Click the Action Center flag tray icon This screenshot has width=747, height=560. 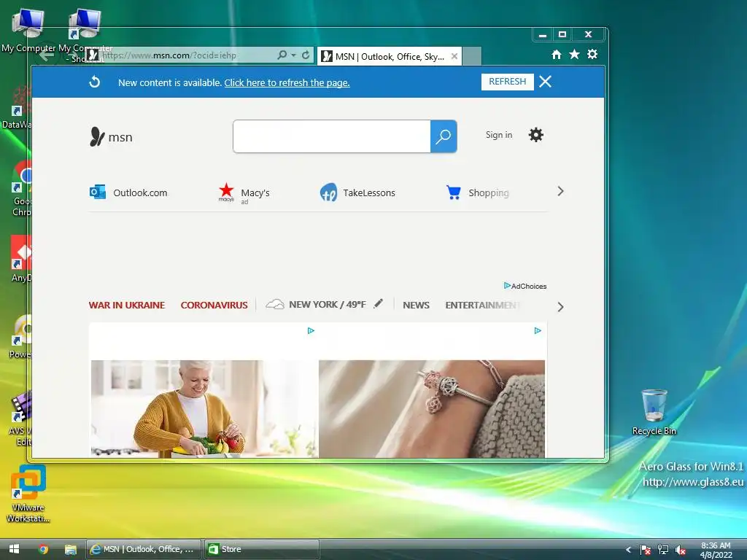point(646,550)
